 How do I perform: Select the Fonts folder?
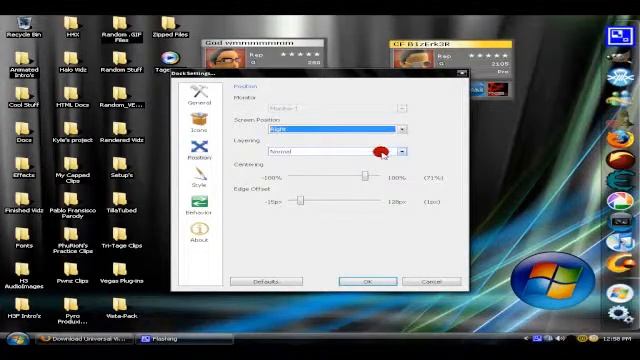point(24,238)
